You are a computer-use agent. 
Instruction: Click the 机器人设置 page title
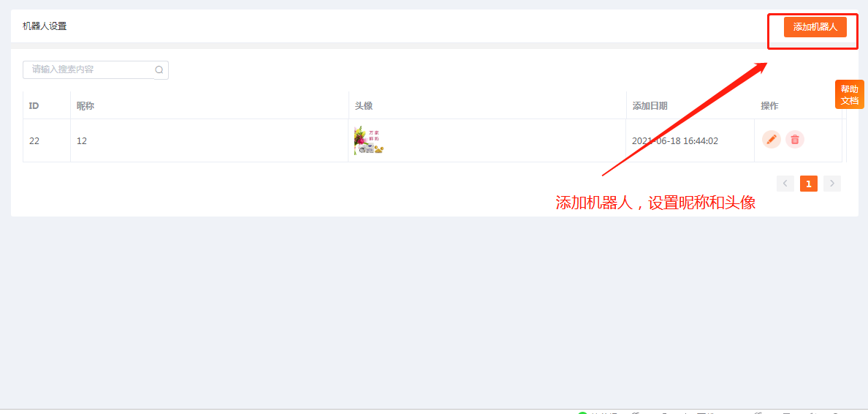45,26
